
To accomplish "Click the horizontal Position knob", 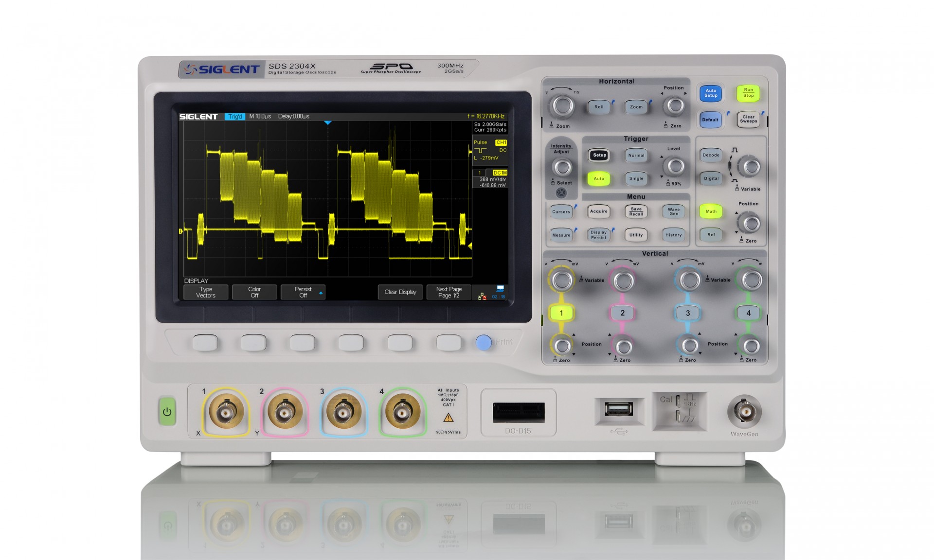I will (674, 105).
